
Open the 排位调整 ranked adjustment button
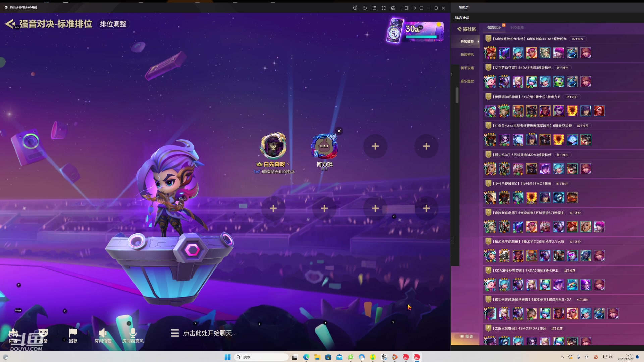click(x=113, y=24)
